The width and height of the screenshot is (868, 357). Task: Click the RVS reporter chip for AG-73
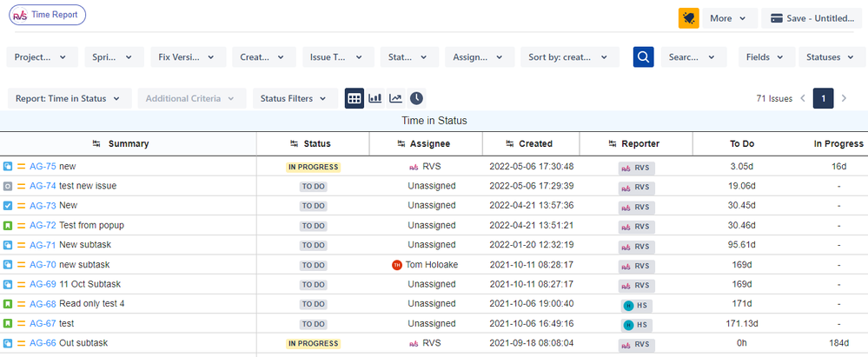pyautogui.click(x=637, y=207)
